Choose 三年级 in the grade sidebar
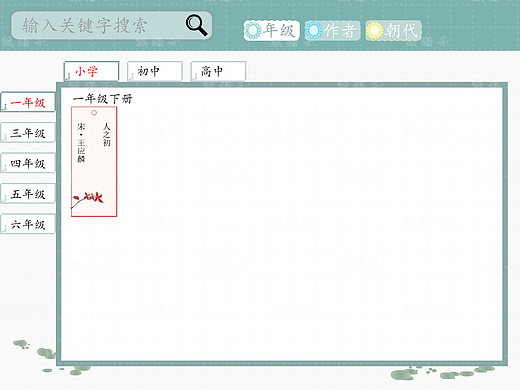520x390 pixels. click(28, 133)
